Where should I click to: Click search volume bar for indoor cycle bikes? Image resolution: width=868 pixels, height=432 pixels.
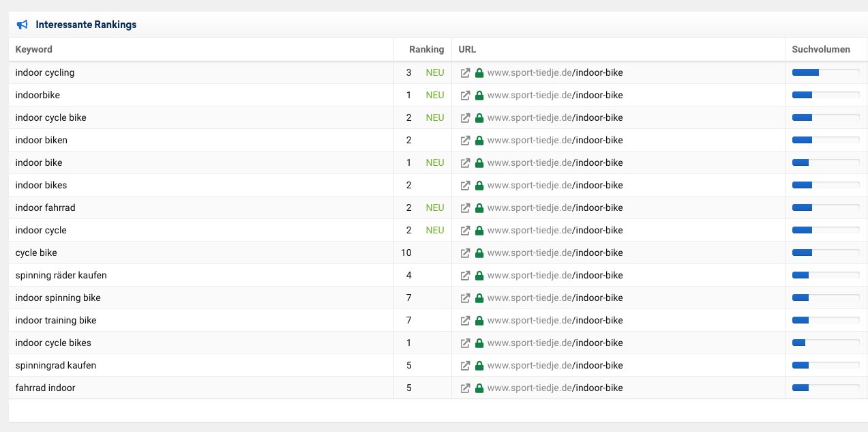tap(826, 343)
